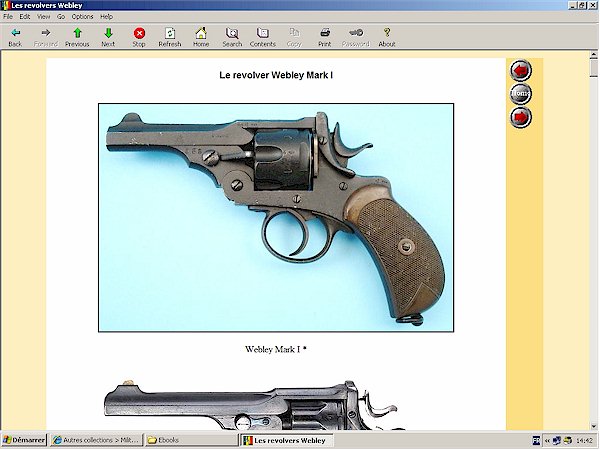Jump to the Previous page (green up arrow)
The image size is (600, 450).
(x=77, y=37)
